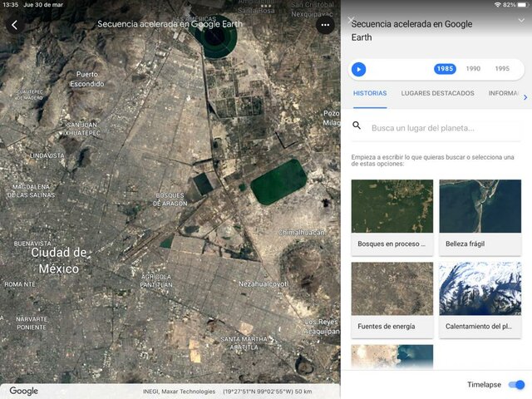Click 'MAGDALENA DE LAS SALINAS' map label
This screenshot has height=399, width=532.
pyautogui.click(x=31, y=191)
